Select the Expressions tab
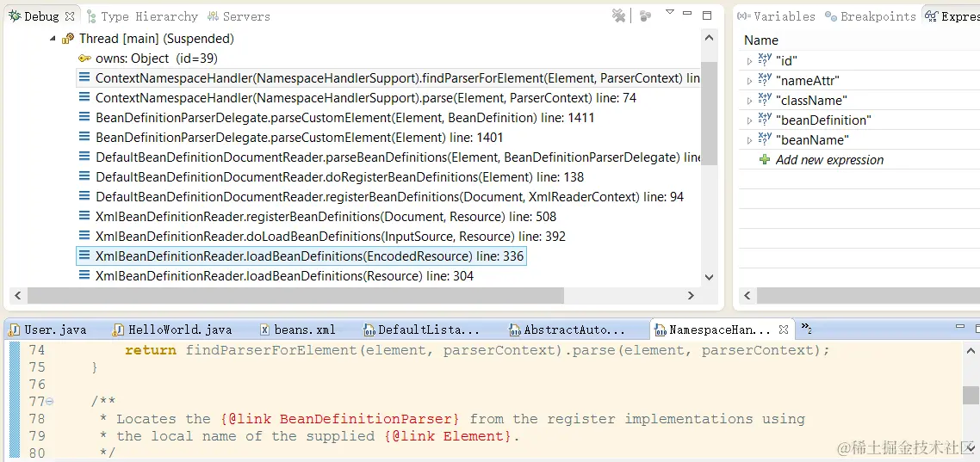The height and width of the screenshot is (462, 980). [952, 16]
